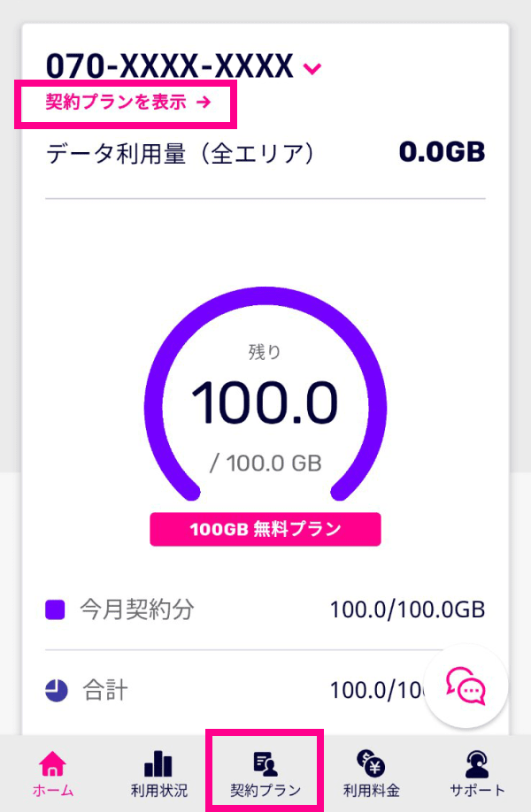Follow the 契約プランを表示 link
The image size is (531, 812).
tap(128, 102)
